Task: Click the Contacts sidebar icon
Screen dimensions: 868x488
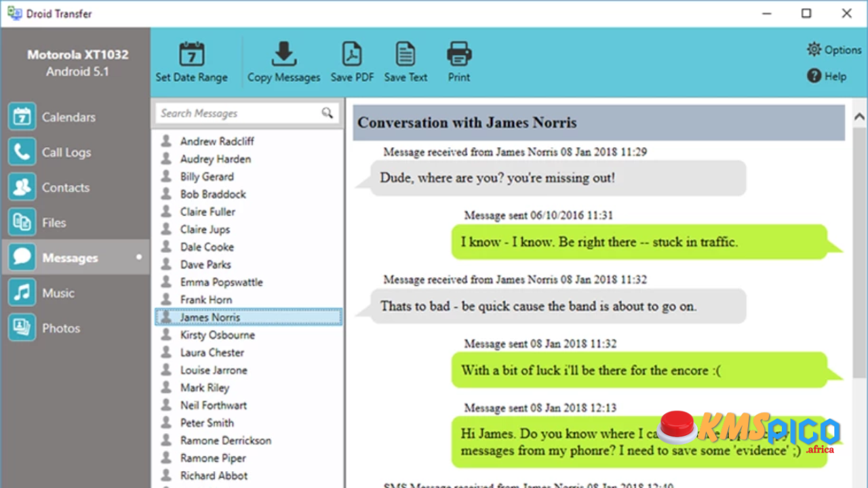Action: pyautogui.click(x=22, y=187)
